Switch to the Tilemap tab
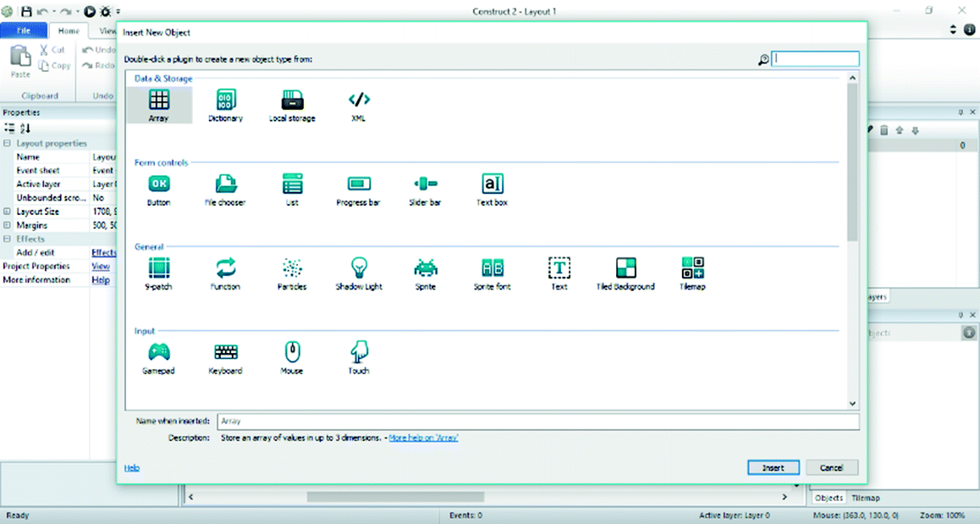The image size is (980, 524). click(x=866, y=498)
